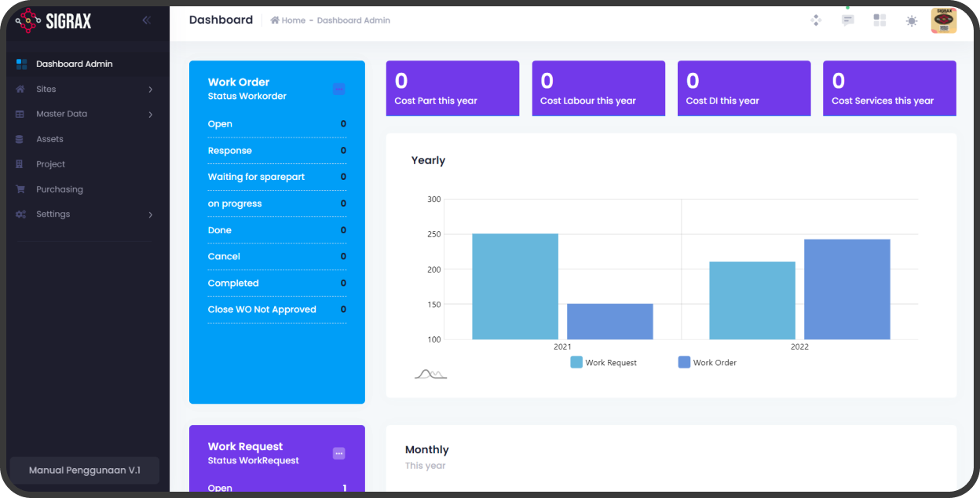Click the SIGRAX logo in sidebar

coord(53,21)
